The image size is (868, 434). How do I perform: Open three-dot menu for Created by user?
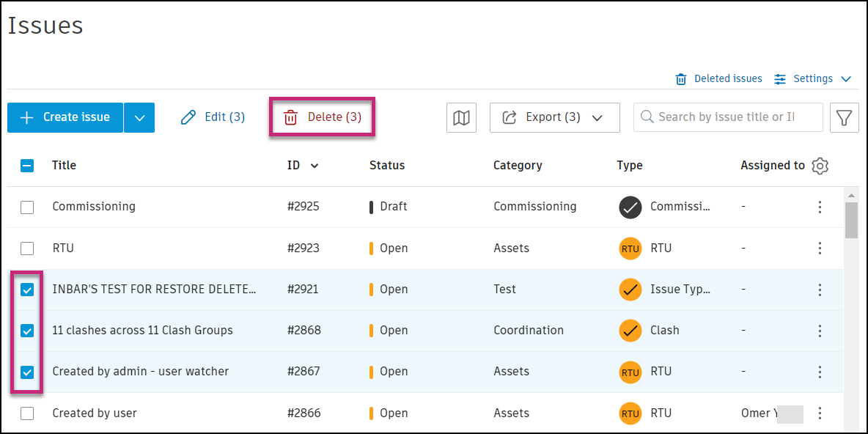click(x=820, y=413)
